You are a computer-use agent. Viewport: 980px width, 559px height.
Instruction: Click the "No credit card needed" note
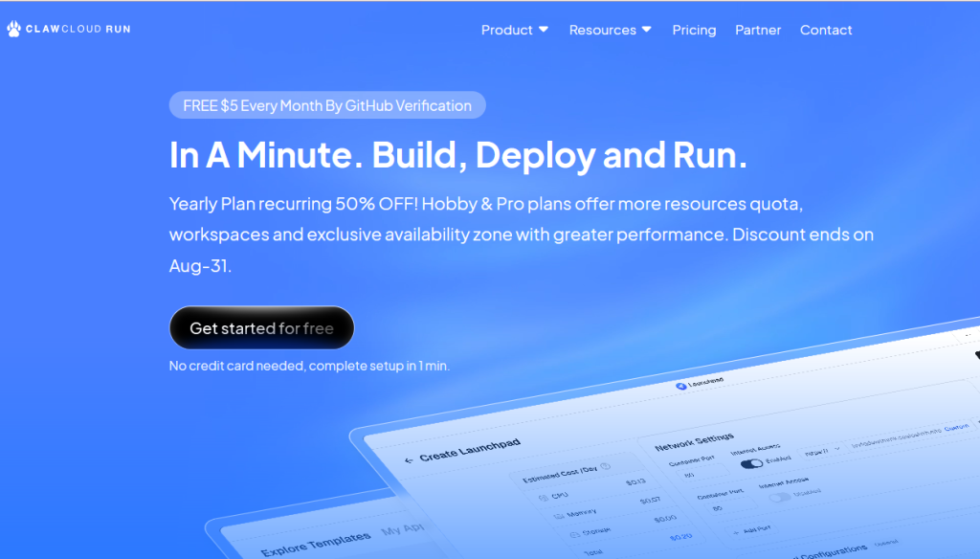coord(309,366)
